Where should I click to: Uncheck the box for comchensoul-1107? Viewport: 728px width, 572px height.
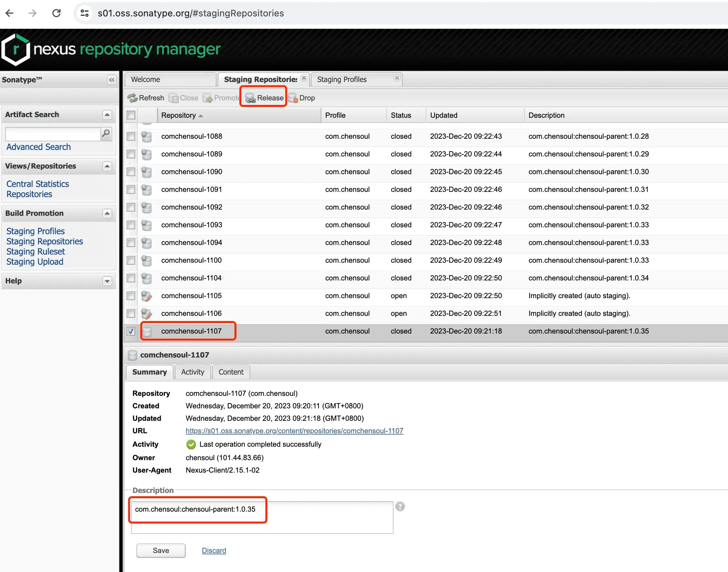[x=131, y=331]
